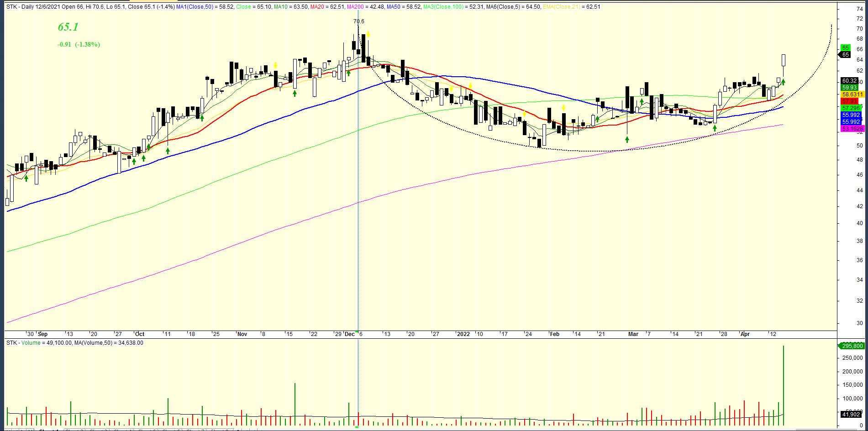868x431 pixels.
Task: Select the green arrow before the Mar 28 breakout
Action: tap(715, 128)
